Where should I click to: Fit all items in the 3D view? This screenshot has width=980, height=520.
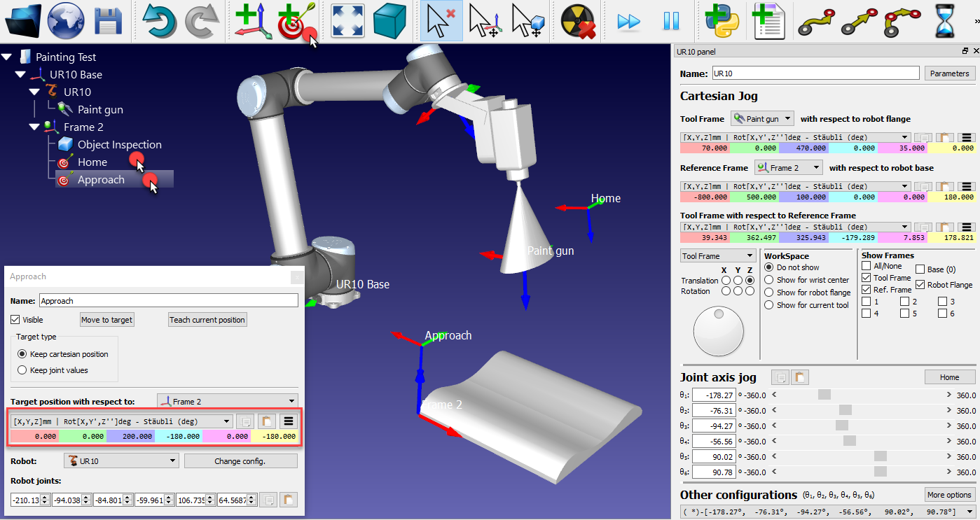click(347, 20)
